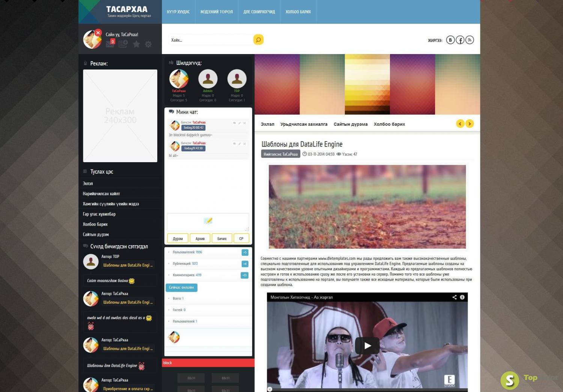Image resolution: width=563 pixels, height=392 pixels.
Task: Open the mail inbox envelope icon
Action: tap(110, 44)
